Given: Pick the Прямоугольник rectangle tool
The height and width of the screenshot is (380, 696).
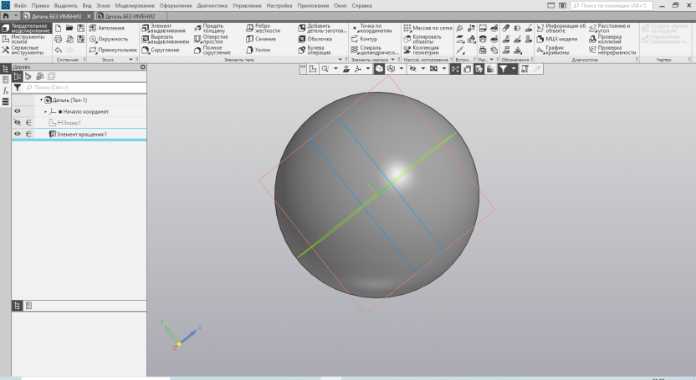Looking at the screenshot, I should [x=113, y=50].
